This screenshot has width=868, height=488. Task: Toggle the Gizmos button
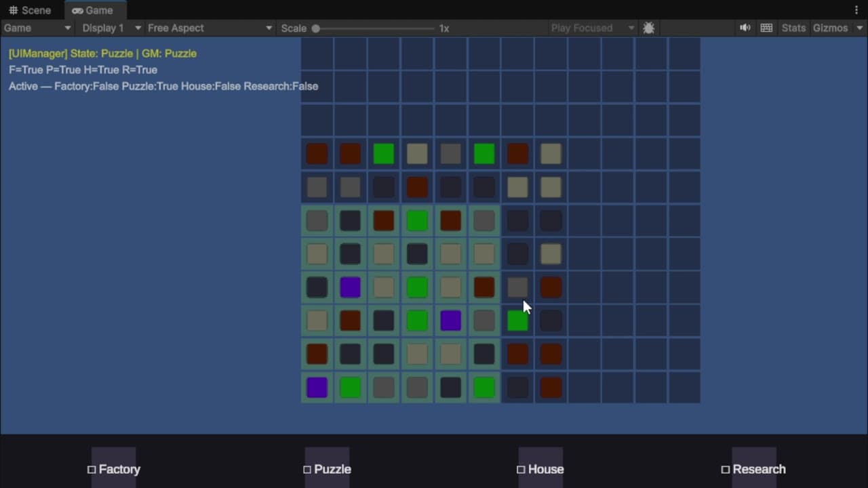point(830,28)
